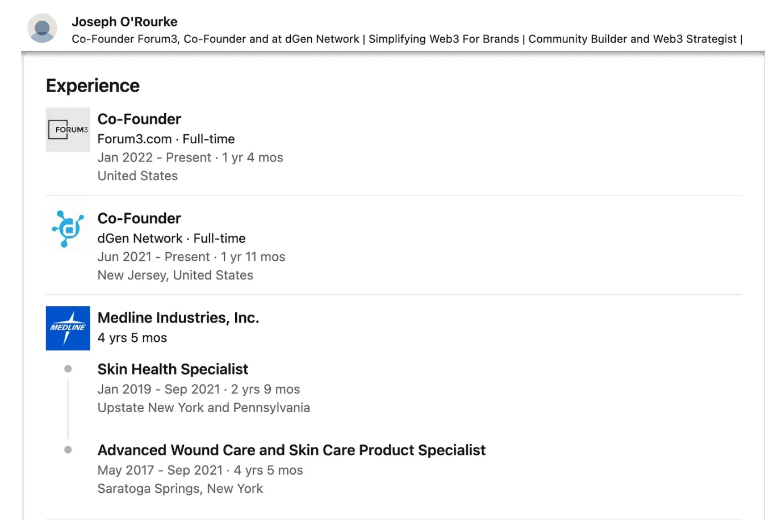Screen dimensions: 782x532
Task: Click the dGen Network · Full-time company line
Action: [x=172, y=238]
